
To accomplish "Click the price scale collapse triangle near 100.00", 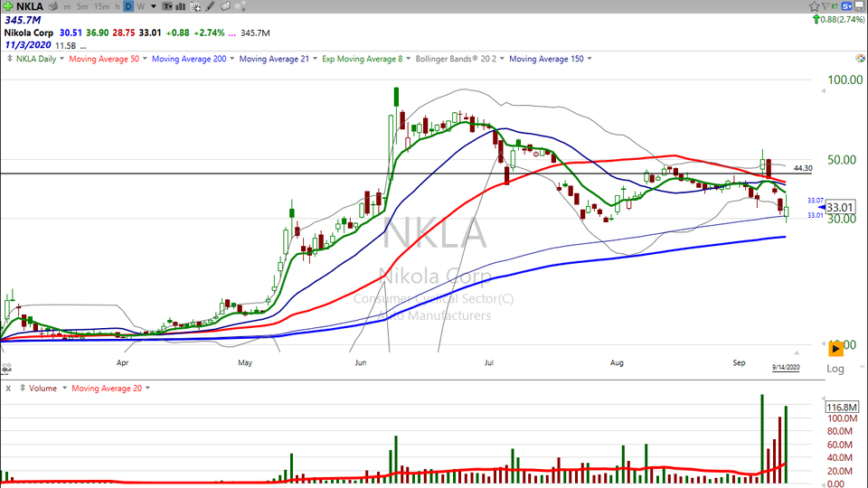I will (823, 90).
